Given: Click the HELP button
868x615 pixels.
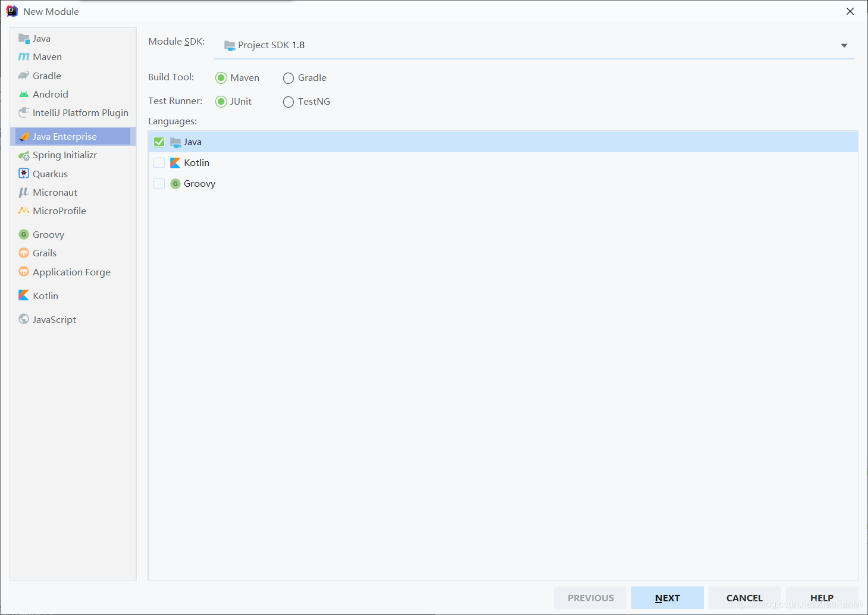Looking at the screenshot, I should click(x=822, y=598).
